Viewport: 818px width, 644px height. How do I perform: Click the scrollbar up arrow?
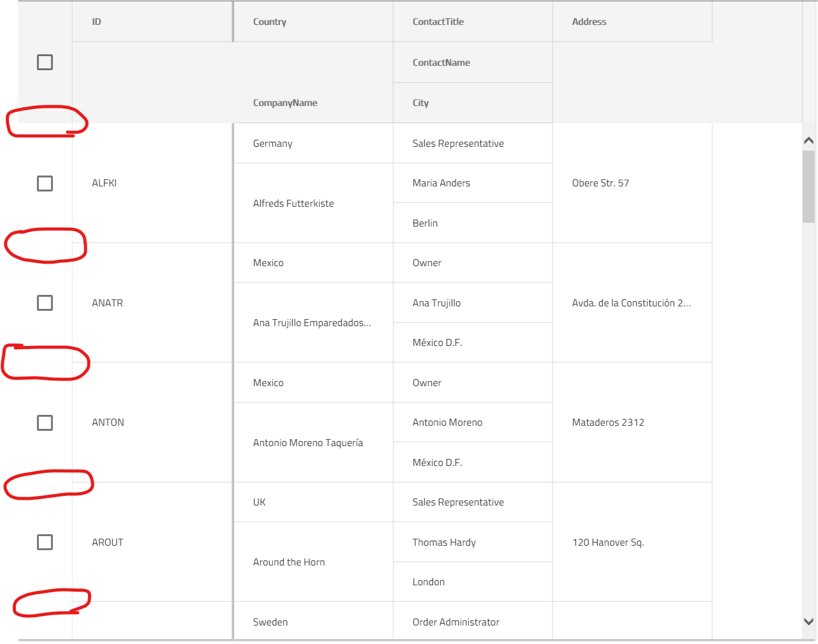808,140
